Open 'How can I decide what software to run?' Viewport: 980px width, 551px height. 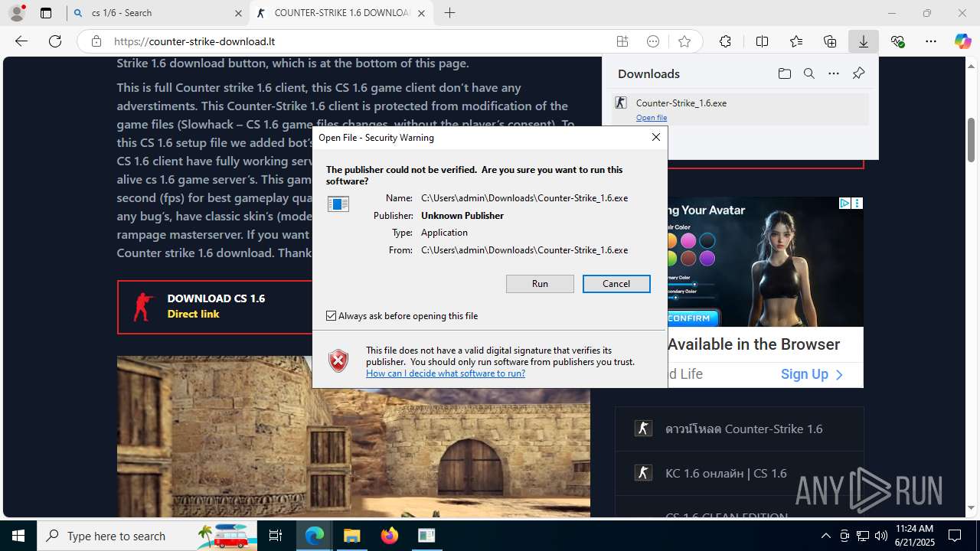click(446, 373)
